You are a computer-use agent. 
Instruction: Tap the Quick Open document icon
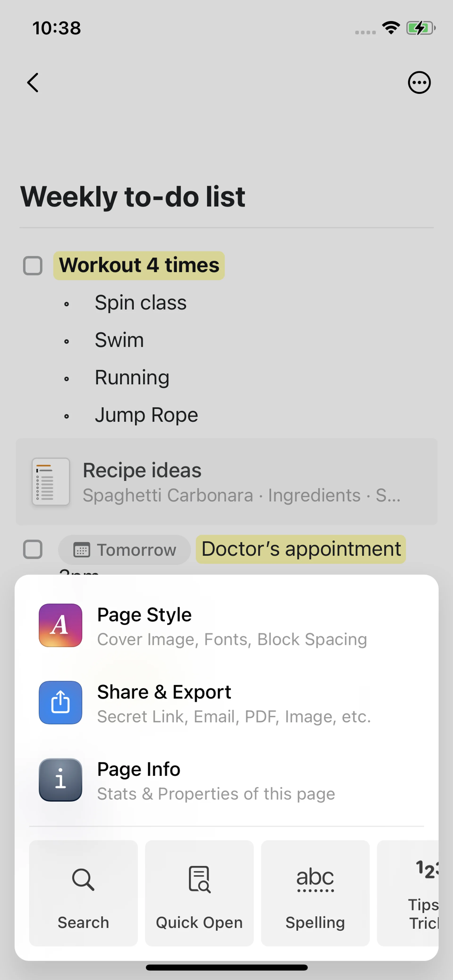pyautogui.click(x=199, y=880)
